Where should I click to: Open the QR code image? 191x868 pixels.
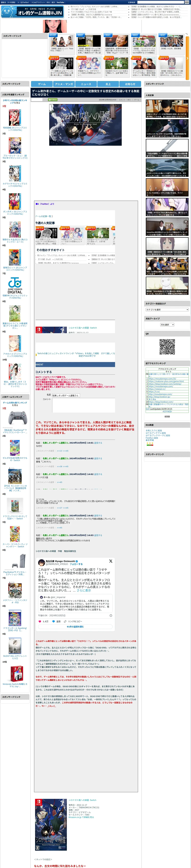167,347
